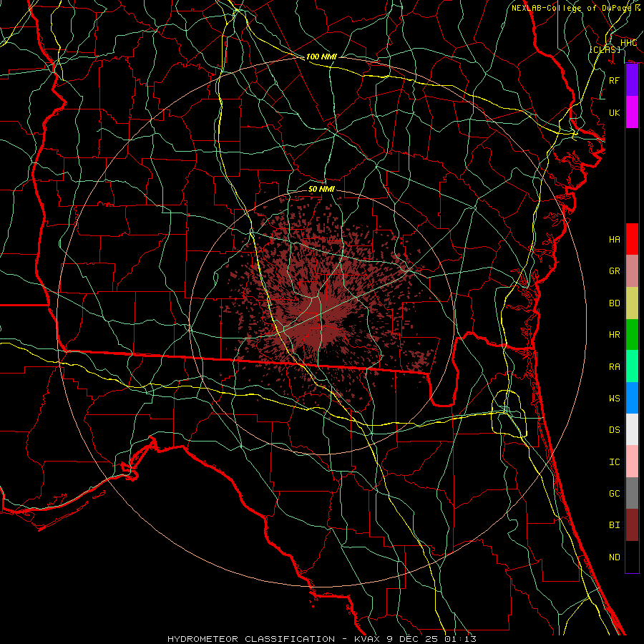Click the WS blue legend swatch

coord(632,398)
